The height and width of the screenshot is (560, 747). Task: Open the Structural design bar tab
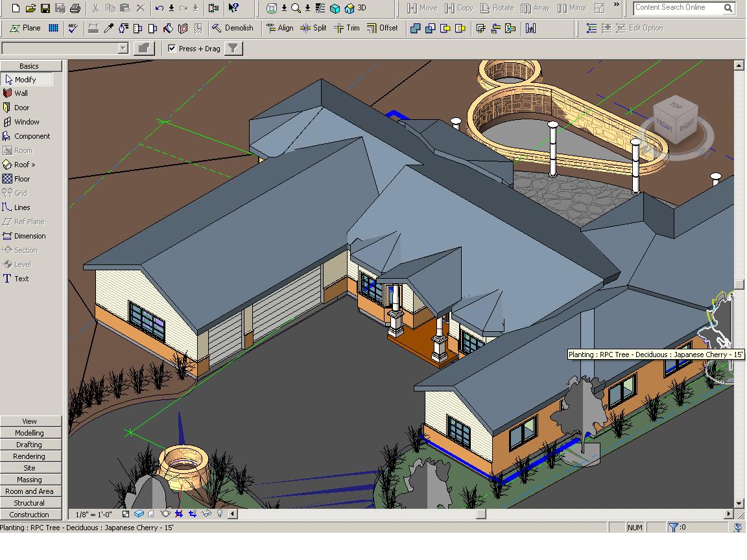point(31,503)
